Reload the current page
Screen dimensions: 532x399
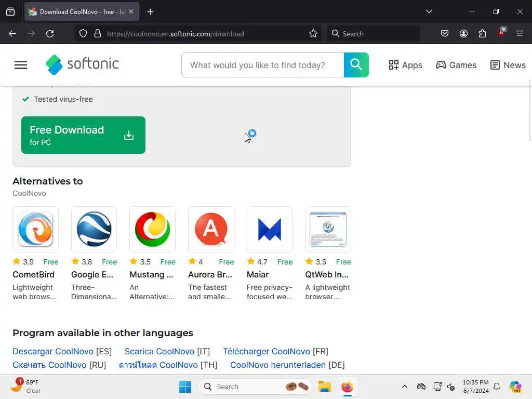50,34
